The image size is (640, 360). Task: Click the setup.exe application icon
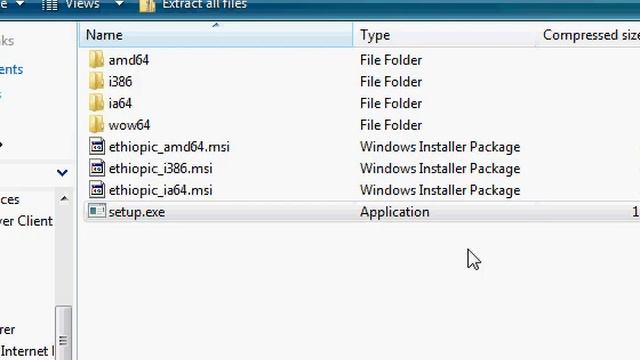(x=97, y=211)
